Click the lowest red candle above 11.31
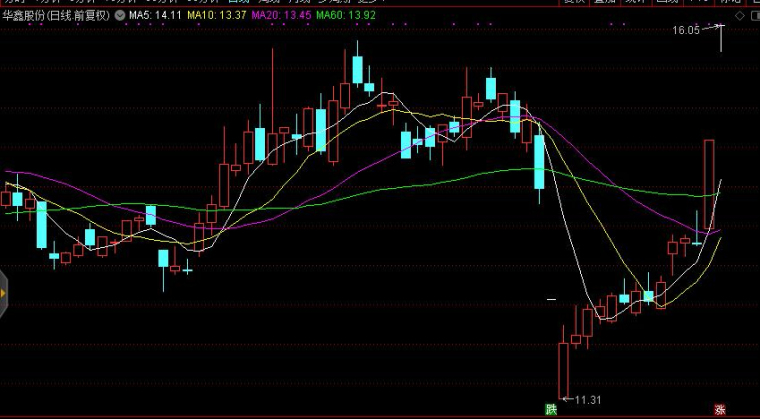 pos(563,370)
